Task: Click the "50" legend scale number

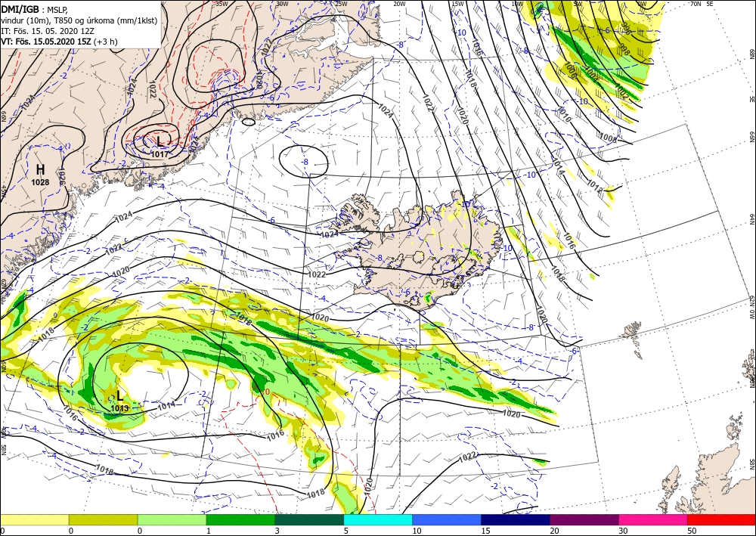Action: coord(692,531)
